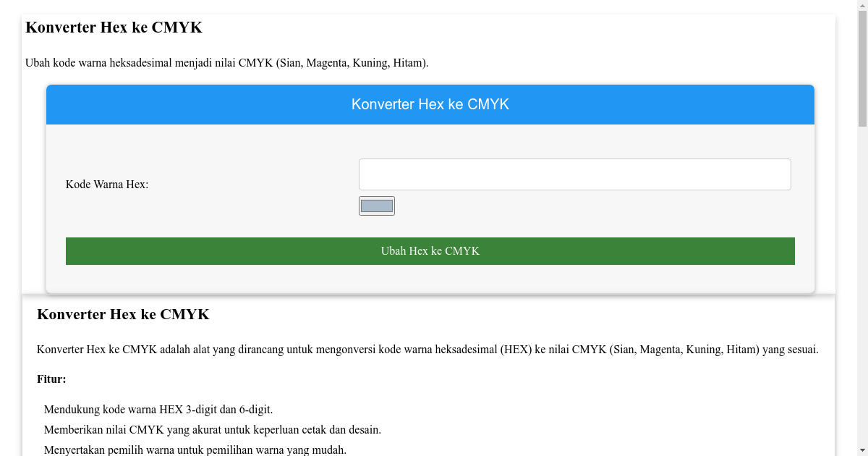Select the Konverter Hex ke CMYK section heading
This screenshot has width=868, height=456.
point(123,314)
